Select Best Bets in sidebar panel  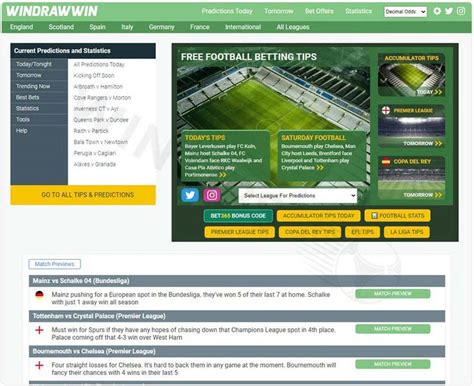click(x=39, y=97)
